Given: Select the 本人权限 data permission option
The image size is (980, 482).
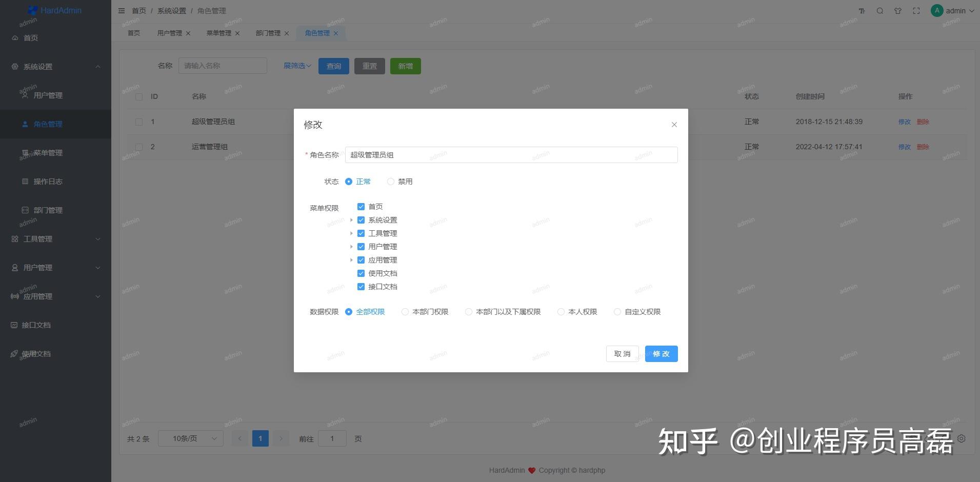Looking at the screenshot, I should pyautogui.click(x=561, y=312).
